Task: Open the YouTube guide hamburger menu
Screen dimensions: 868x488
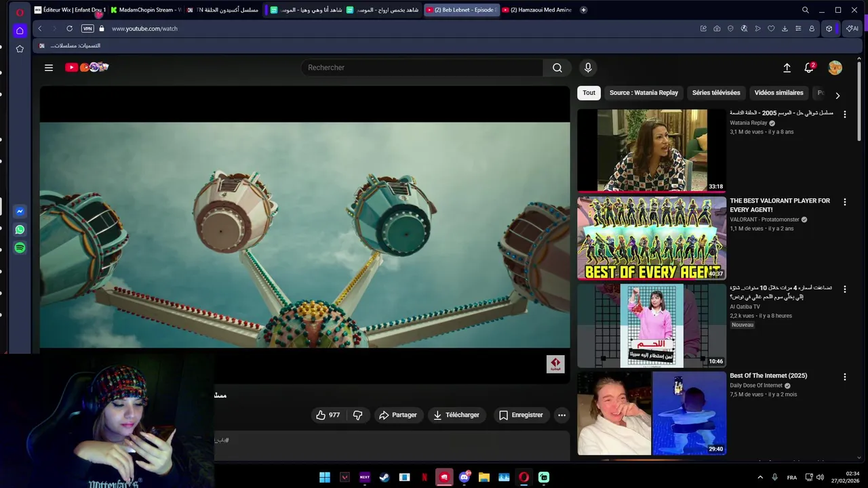Action: [x=49, y=68]
